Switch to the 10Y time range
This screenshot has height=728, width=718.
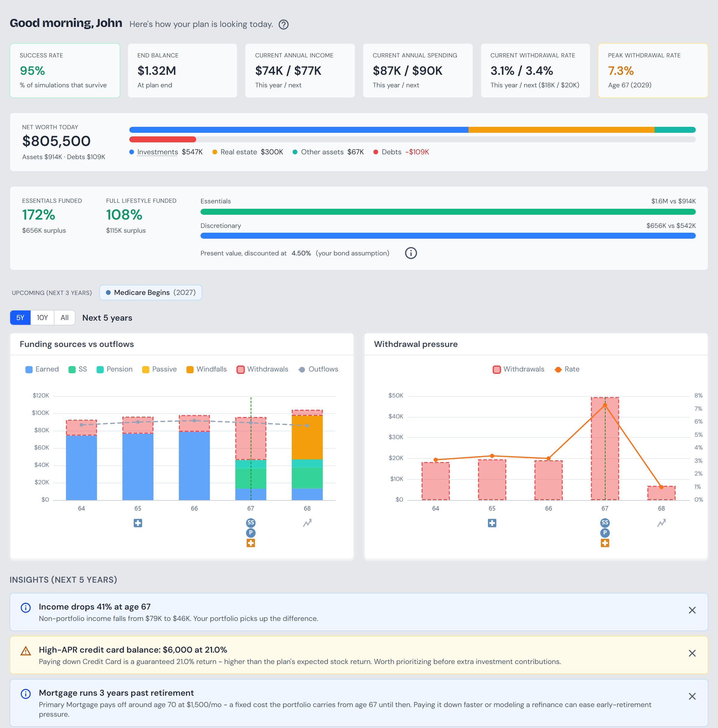[42, 318]
